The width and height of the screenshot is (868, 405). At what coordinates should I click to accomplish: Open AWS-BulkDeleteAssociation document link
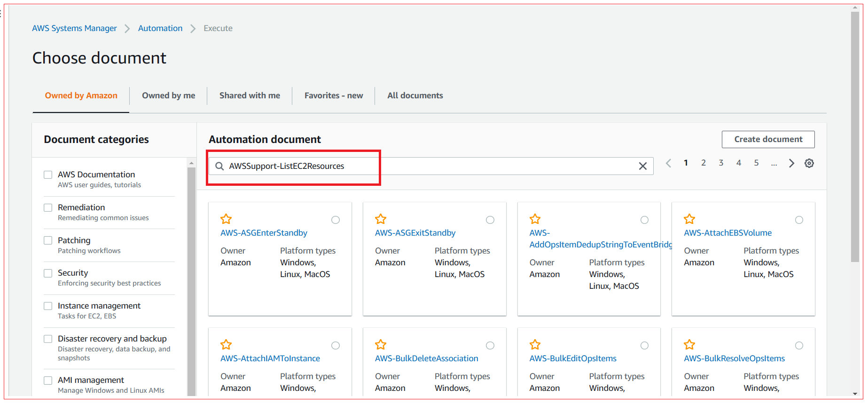pyautogui.click(x=426, y=358)
